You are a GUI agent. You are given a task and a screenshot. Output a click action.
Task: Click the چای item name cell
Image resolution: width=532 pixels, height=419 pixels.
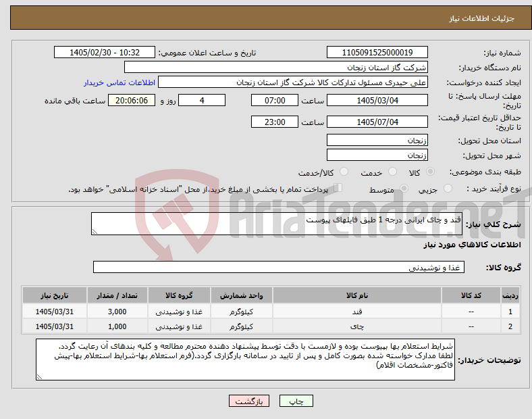pos(357,326)
